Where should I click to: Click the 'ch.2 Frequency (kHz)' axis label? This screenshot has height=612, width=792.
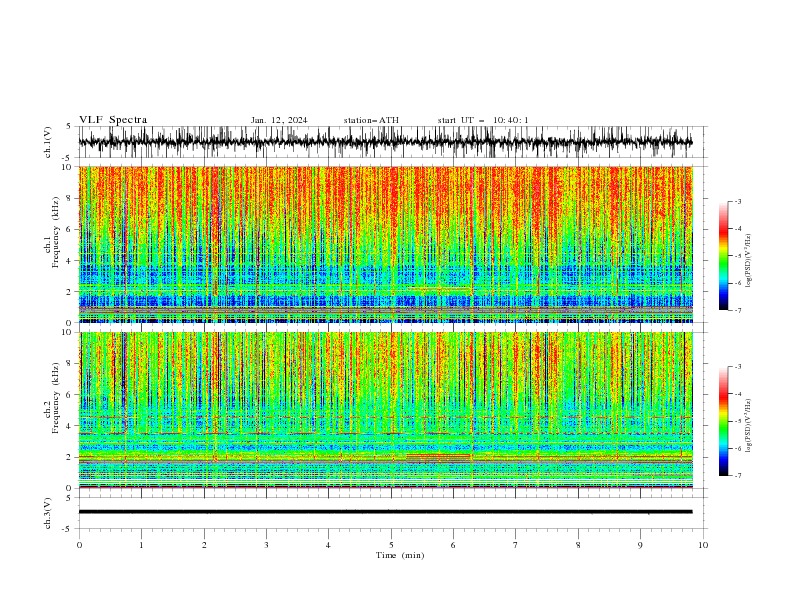coord(52,398)
